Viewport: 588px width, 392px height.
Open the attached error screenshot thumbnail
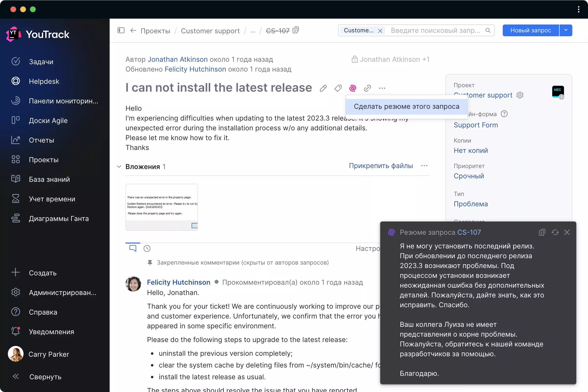(161, 207)
